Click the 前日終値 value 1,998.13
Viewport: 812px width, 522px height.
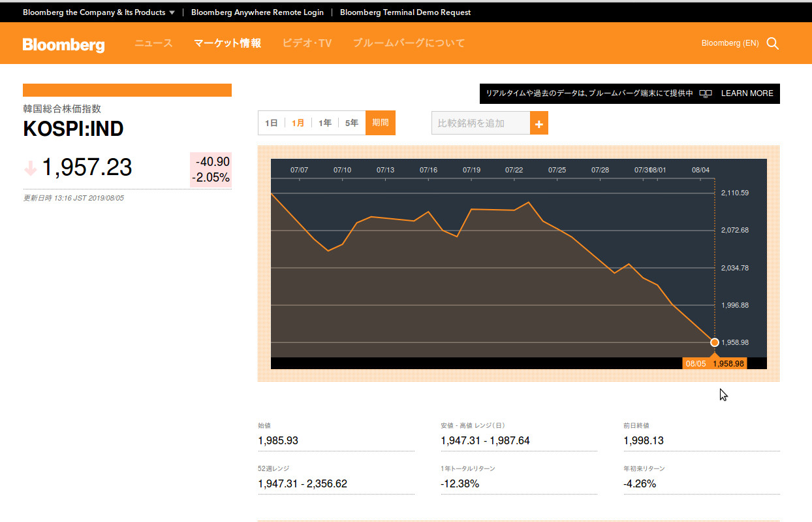(x=644, y=440)
